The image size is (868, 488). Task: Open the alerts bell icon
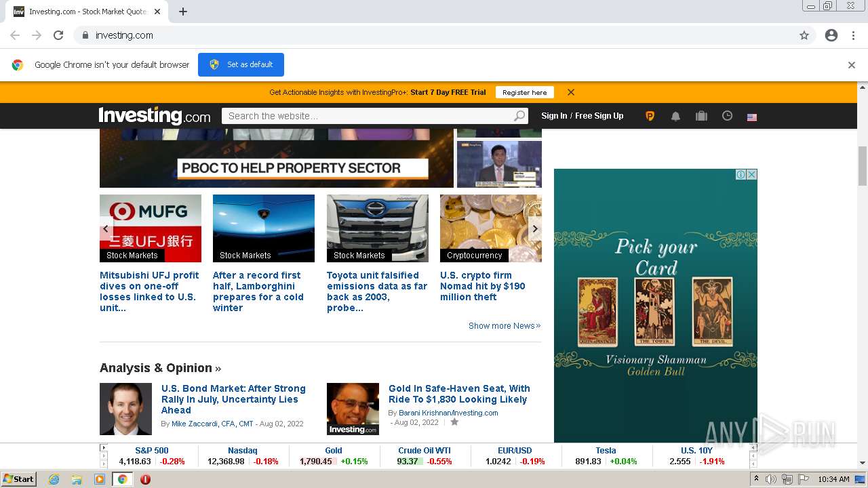point(675,116)
